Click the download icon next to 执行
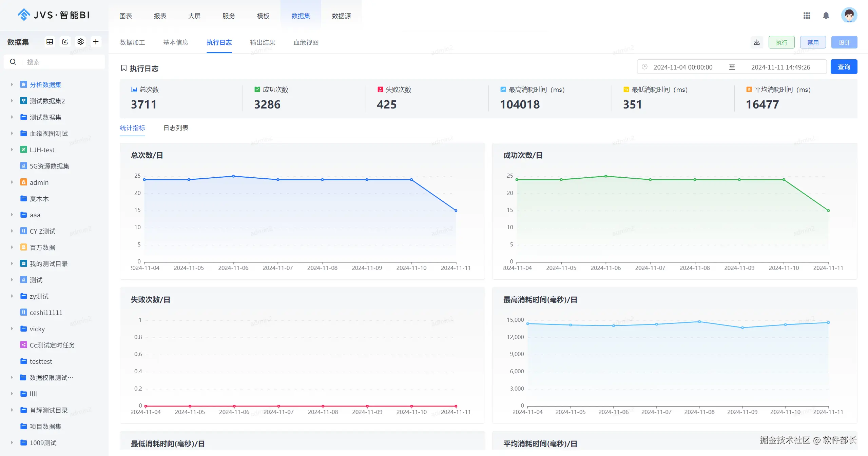The width and height of the screenshot is (868, 456). (x=757, y=42)
